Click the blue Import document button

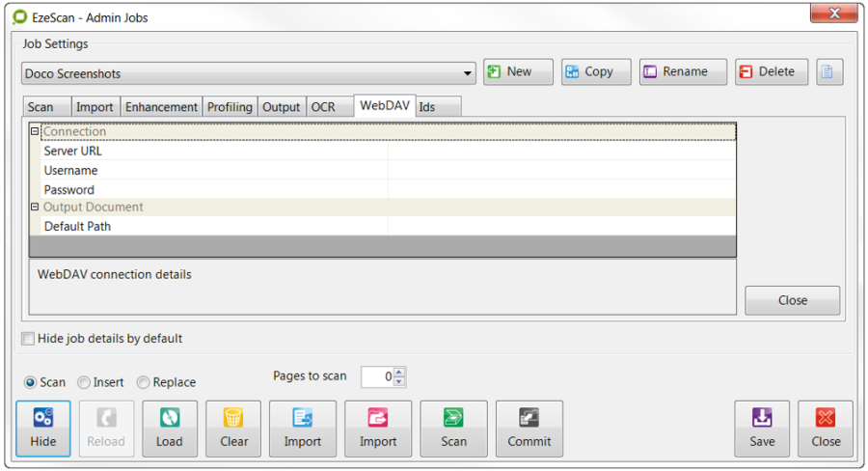tap(302, 428)
